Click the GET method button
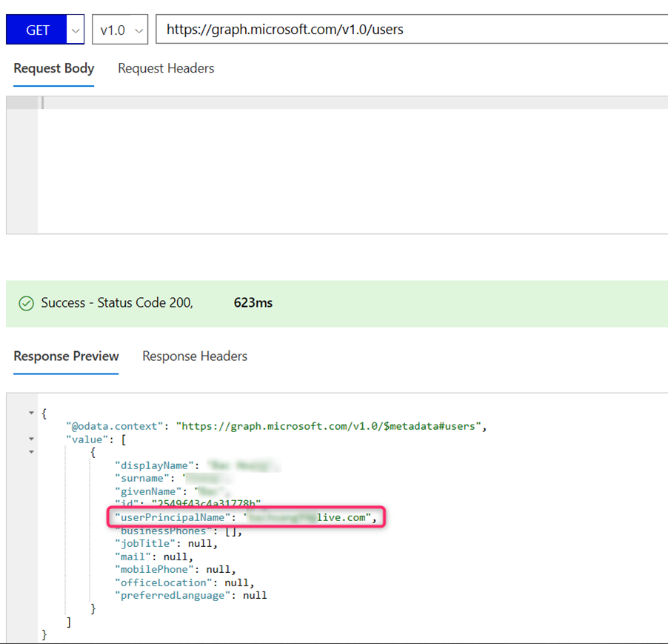The height and width of the screenshot is (644, 668). pyautogui.click(x=36, y=30)
